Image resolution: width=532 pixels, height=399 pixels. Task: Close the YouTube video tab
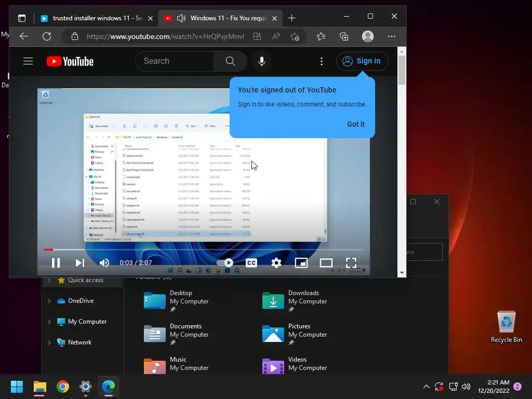pos(274,18)
